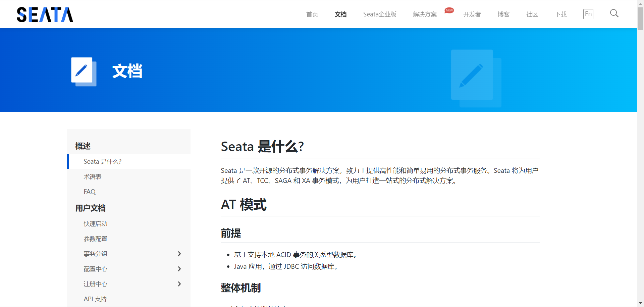Expand the 事务分组 chevron
Image resolution: width=644 pixels, height=307 pixels.
pos(179,254)
